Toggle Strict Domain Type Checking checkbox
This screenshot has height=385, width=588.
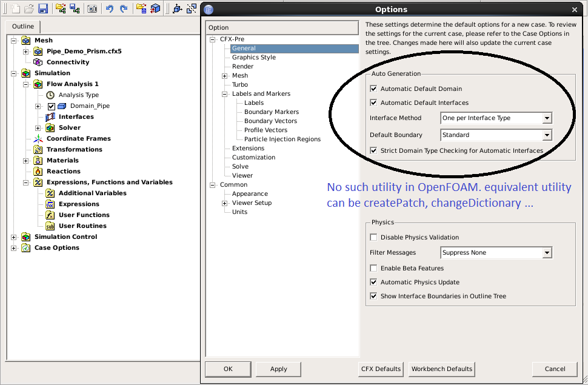(373, 150)
